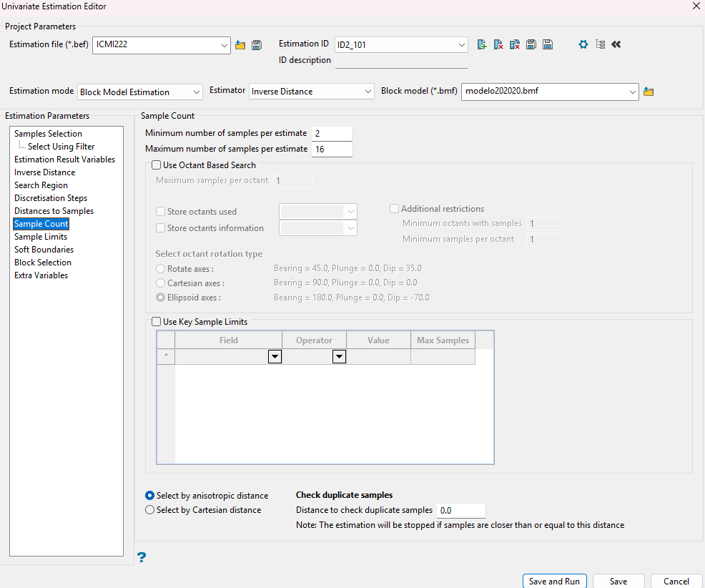Browse for an estimation file (.bef)

pos(240,45)
